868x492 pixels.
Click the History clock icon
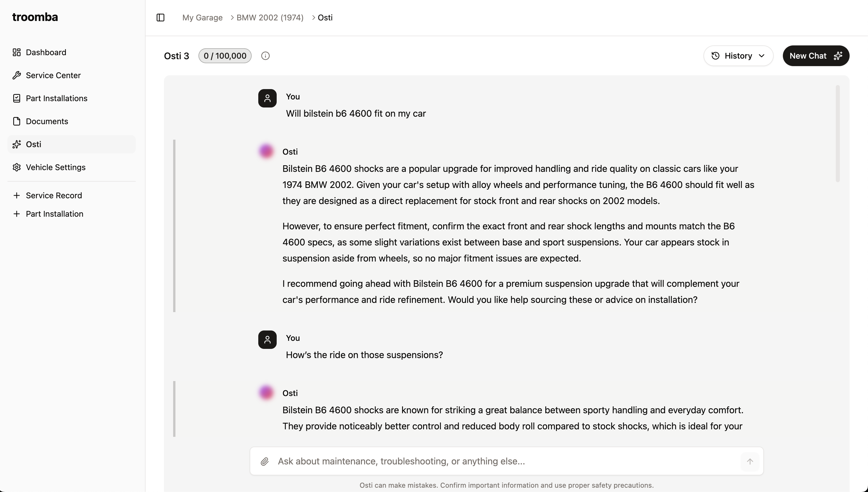pos(715,55)
